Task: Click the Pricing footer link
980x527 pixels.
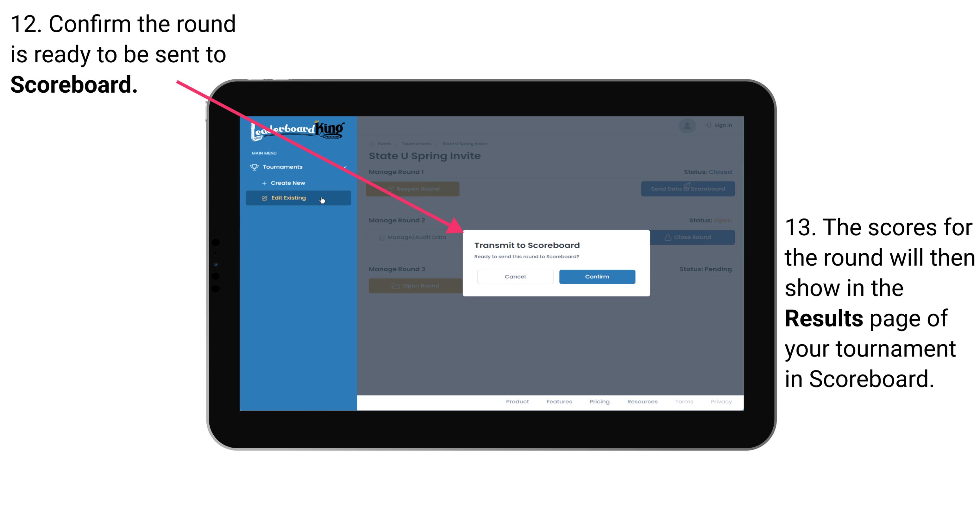Action: [x=598, y=403]
